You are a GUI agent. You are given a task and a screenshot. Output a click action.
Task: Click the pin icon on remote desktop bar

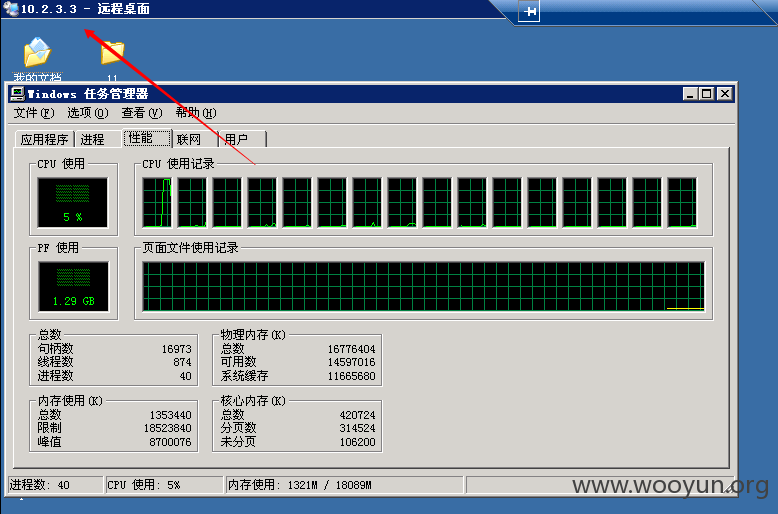(529, 11)
